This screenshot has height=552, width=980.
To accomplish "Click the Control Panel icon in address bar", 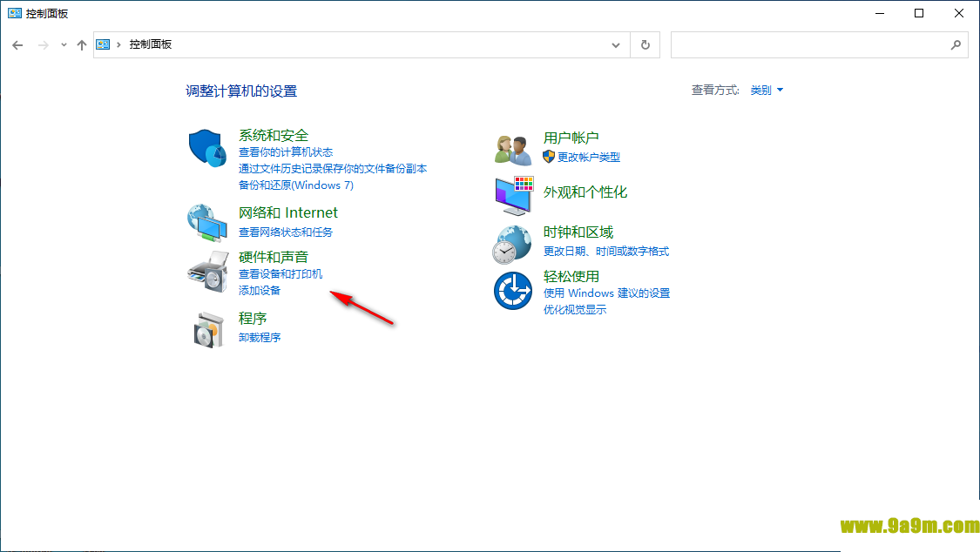I will point(103,44).
